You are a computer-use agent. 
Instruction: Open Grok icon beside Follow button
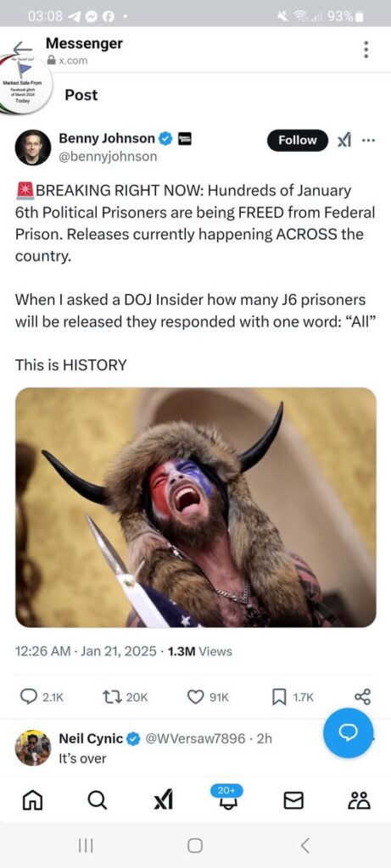point(344,141)
